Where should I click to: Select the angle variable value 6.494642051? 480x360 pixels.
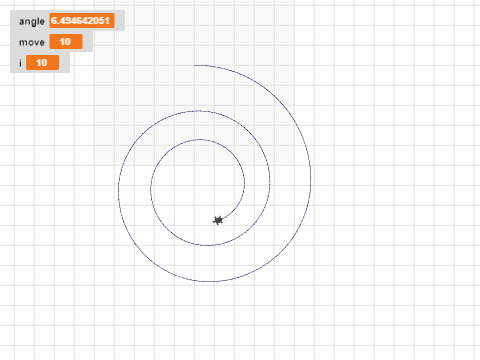click(82, 21)
